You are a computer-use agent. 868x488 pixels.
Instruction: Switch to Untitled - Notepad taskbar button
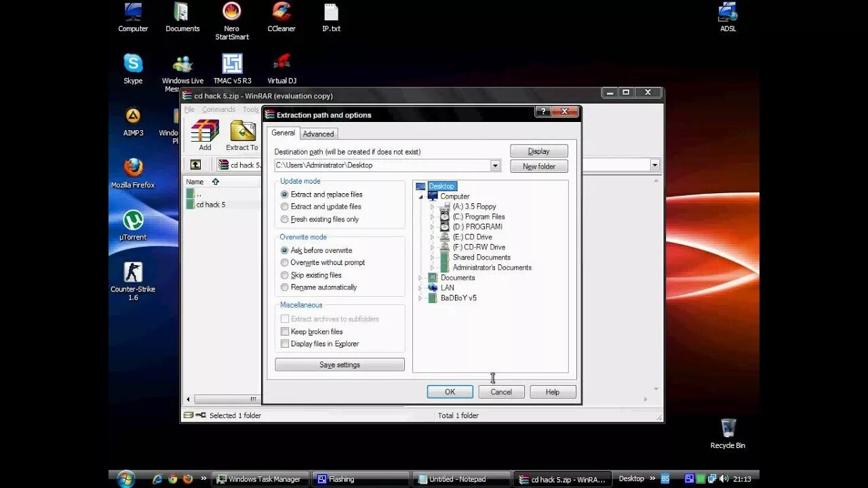tap(461, 479)
